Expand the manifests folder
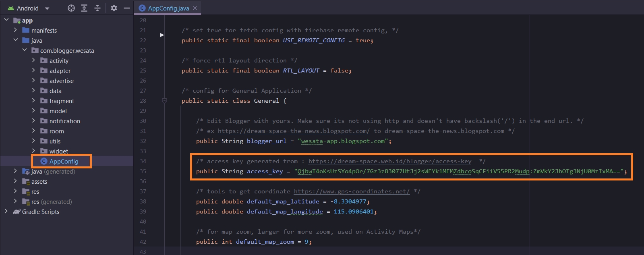The height and width of the screenshot is (255, 644). click(x=15, y=30)
